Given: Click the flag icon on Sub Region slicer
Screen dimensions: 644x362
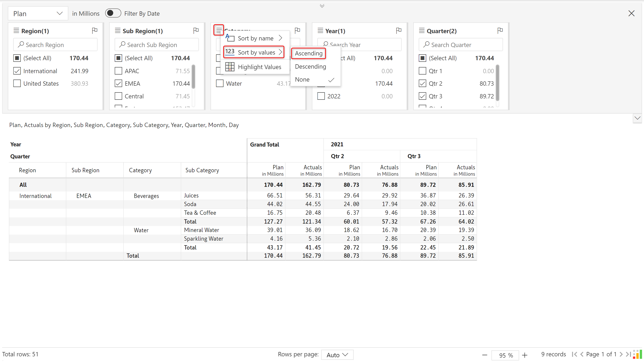Looking at the screenshot, I should pyautogui.click(x=196, y=30).
